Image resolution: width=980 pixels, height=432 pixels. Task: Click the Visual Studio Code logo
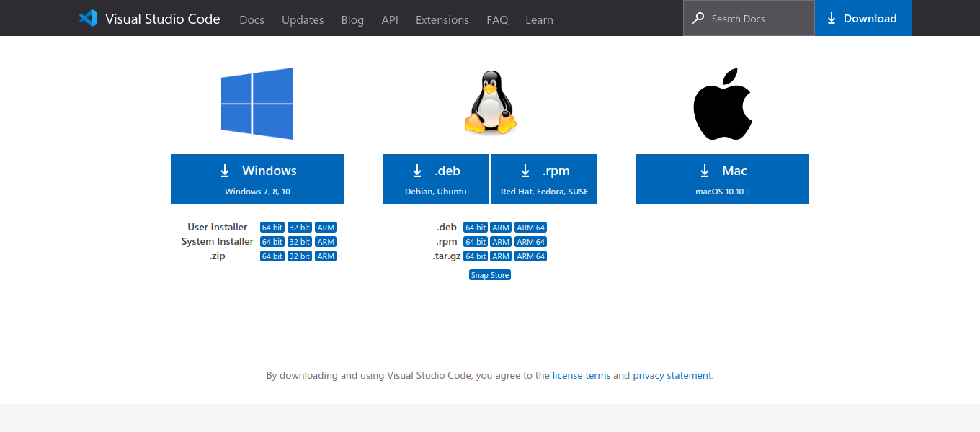click(x=87, y=18)
